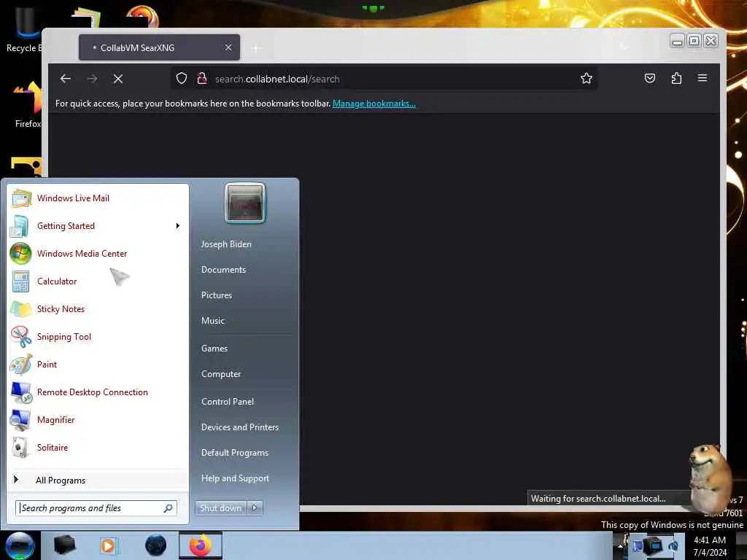Click the Firefox back arrow button

point(66,79)
